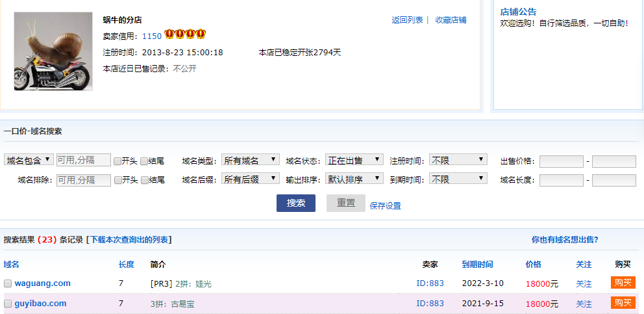This screenshot has height=314, width=644.
Task: Tick the checkbox beside guyibao.com
Action: (8, 304)
